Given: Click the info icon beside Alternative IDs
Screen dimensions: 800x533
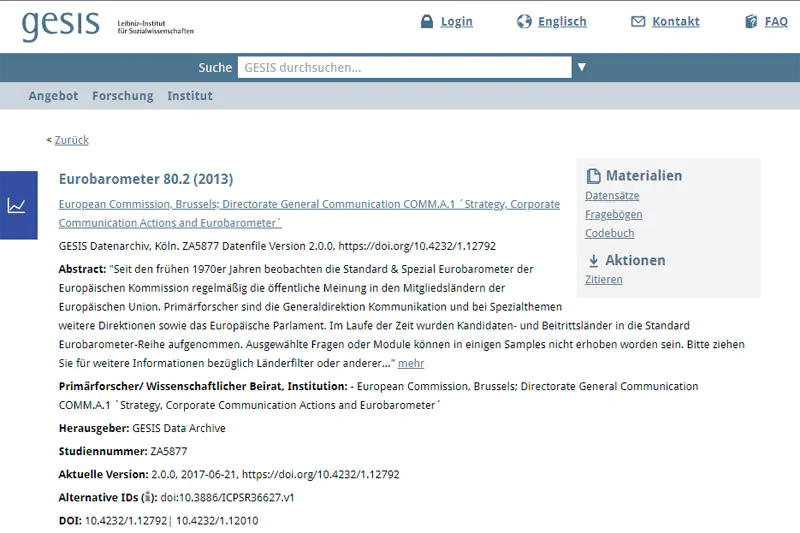Looking at the screenshot, I should coord(147,498).
